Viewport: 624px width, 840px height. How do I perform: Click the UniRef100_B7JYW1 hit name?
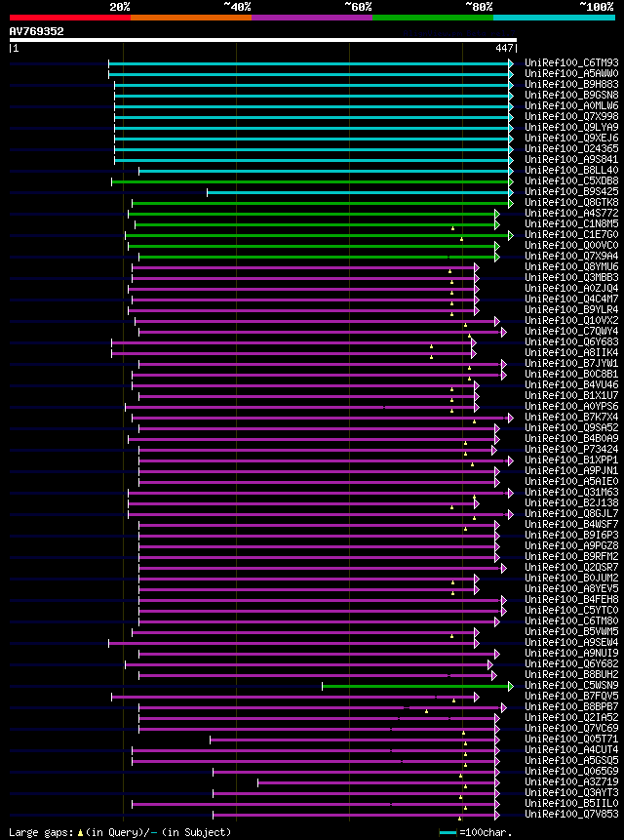point(571,364)
